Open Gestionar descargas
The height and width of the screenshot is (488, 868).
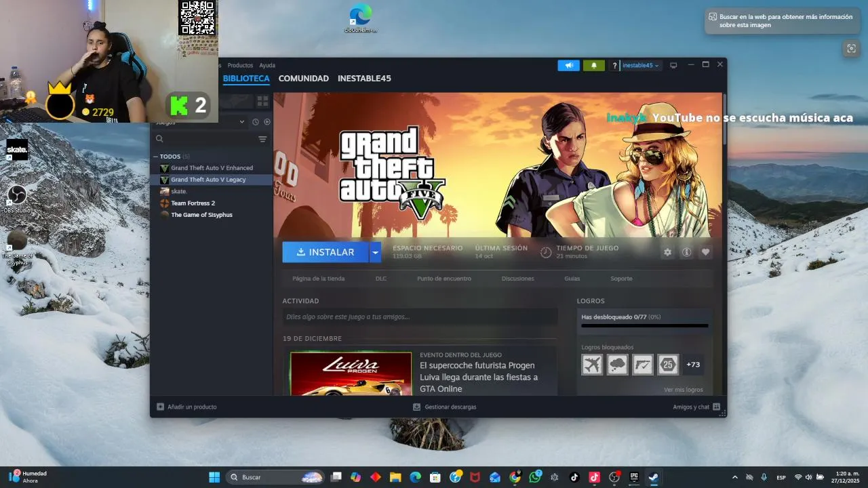pos(445,407)
